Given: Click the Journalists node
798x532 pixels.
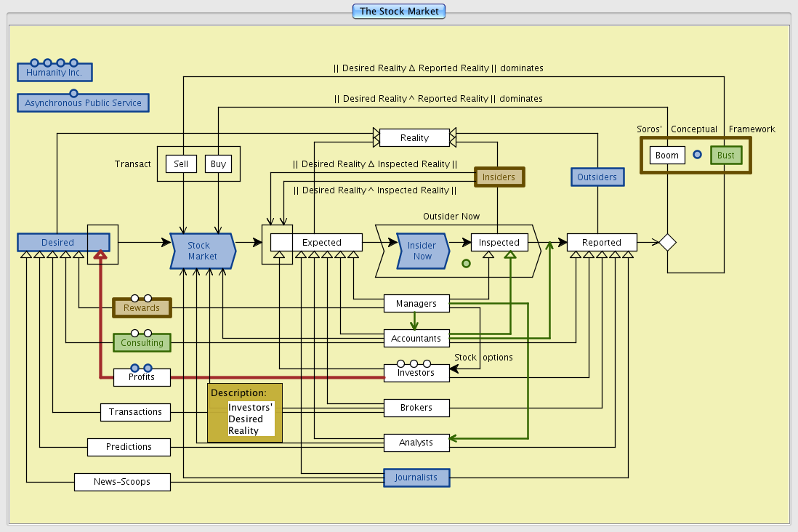Looking at the screenshot, I should pos(416,477).
